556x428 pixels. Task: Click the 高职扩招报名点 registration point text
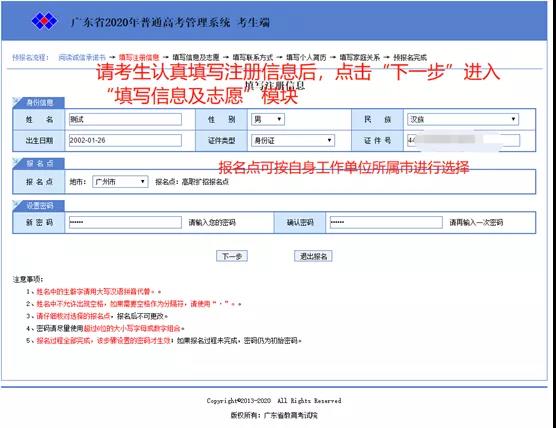coord(205,182)
